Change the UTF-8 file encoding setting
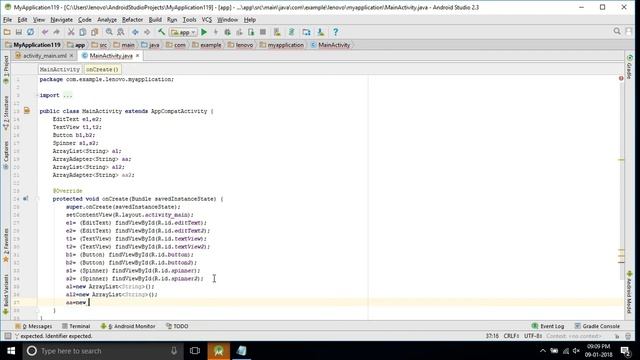640x360 pixels. (x=533, y=336)
